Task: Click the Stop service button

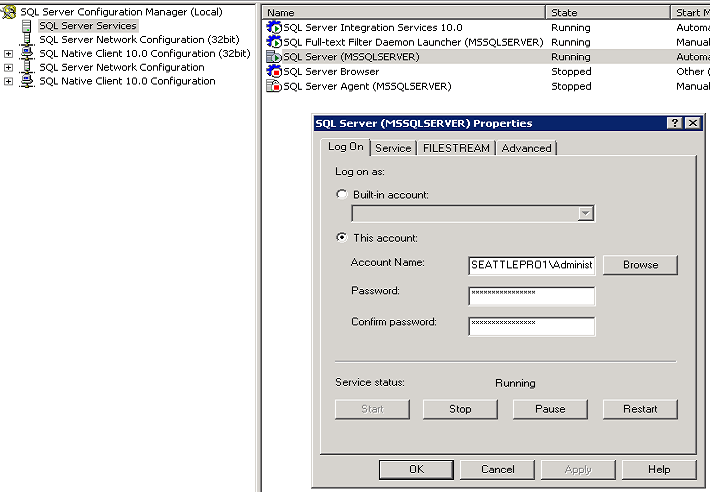Action: pyautogui.click(x=460, y=409)
